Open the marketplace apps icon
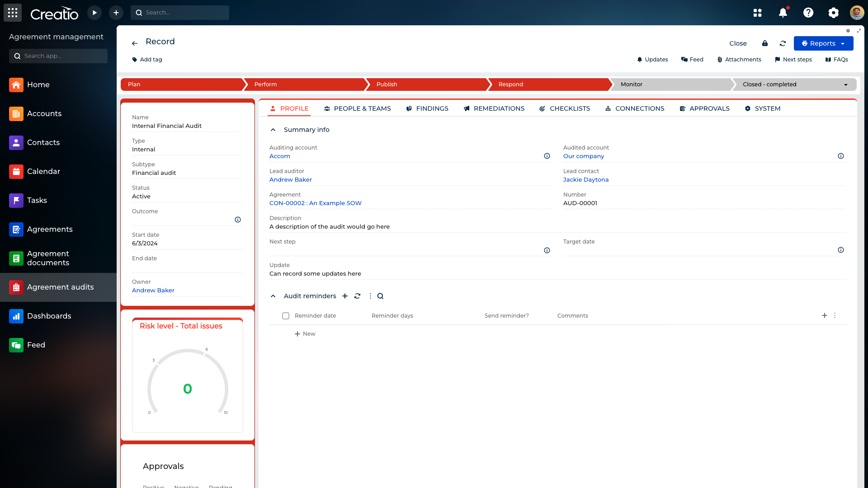The width and height of the screenshot is (868, 488). click(758, 13)
